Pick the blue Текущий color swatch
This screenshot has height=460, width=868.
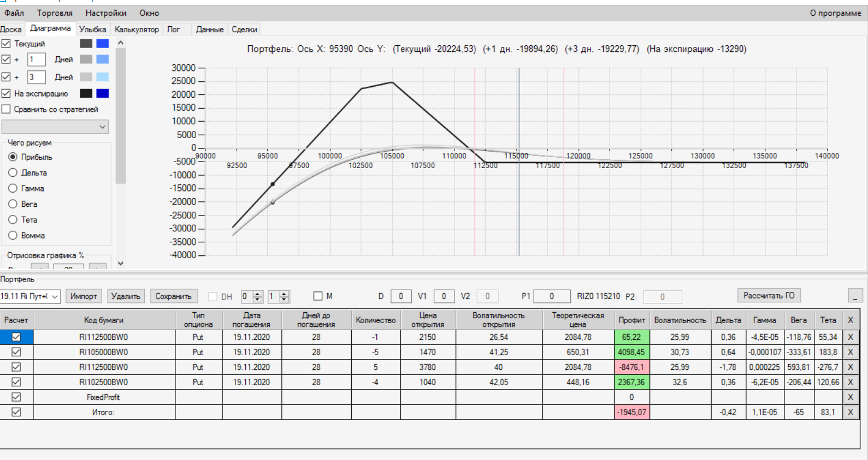tap(103, 44)
